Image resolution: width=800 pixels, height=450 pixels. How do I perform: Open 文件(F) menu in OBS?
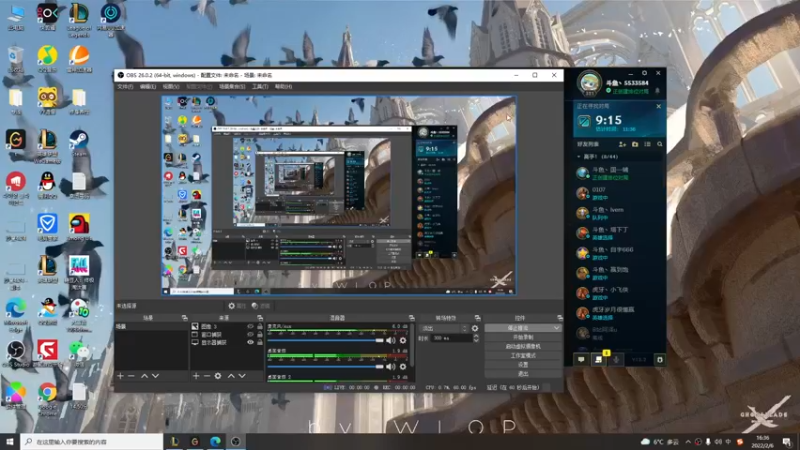click(x=125, y=87)
